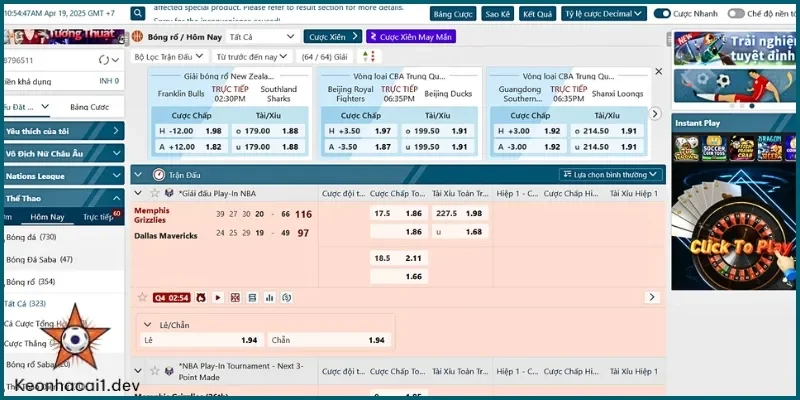Open the scoreboard list icon

coord(252,297)
